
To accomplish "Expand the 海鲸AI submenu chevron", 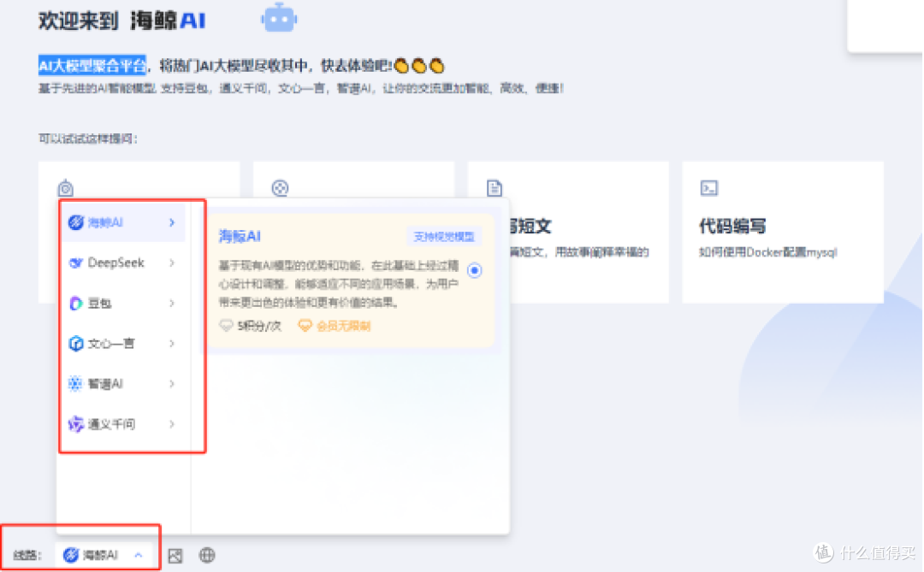I will pos(172,222).
